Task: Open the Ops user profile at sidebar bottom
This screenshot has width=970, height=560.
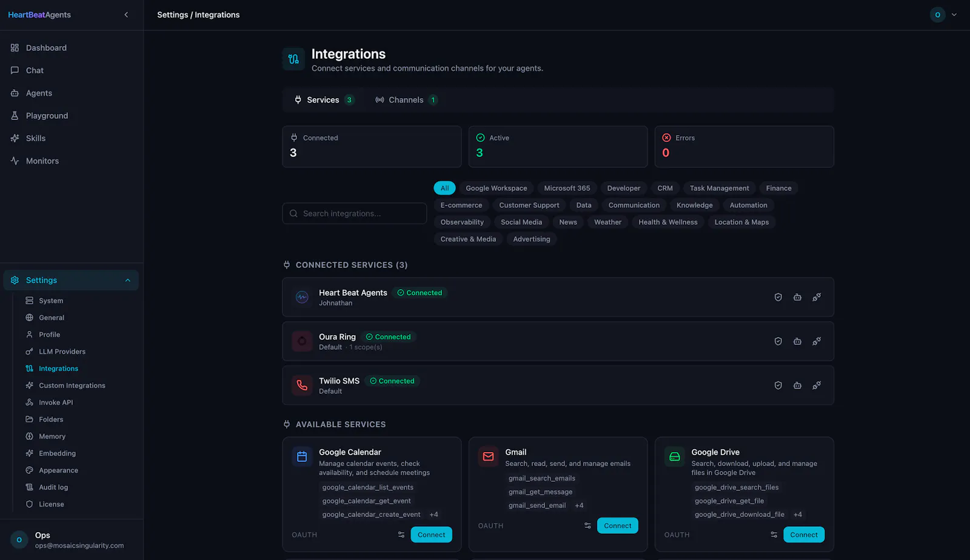Action: [x=72, y=539]
